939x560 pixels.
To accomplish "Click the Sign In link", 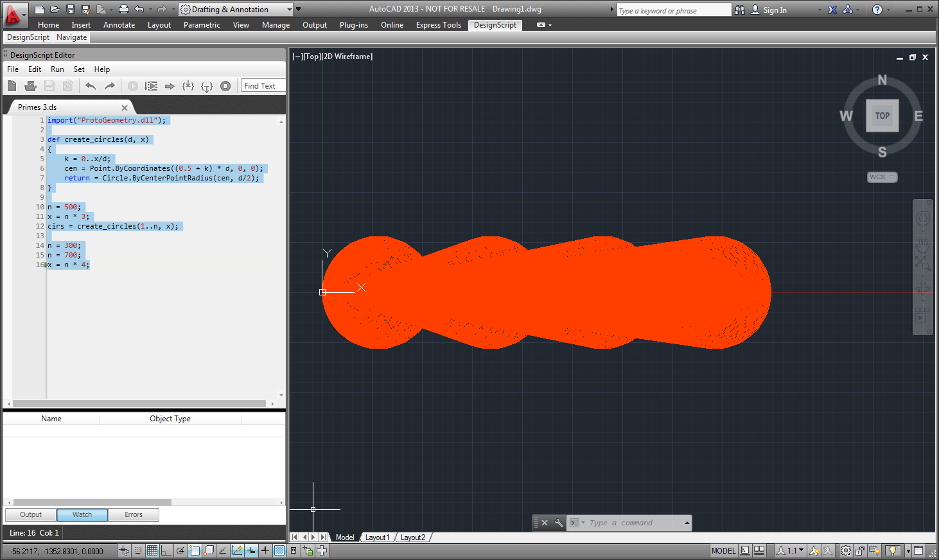I will [x=775, y=10].
